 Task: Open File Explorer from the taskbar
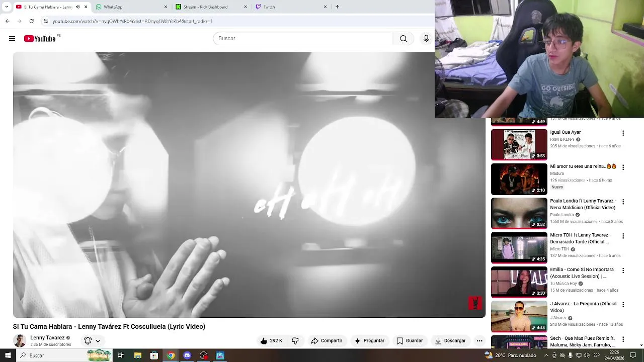click(137, 355)
